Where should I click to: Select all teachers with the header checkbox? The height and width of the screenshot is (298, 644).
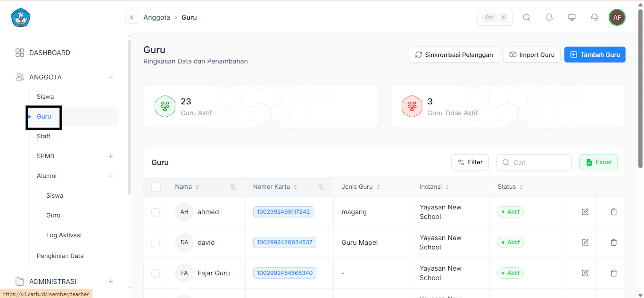(156, 187)
